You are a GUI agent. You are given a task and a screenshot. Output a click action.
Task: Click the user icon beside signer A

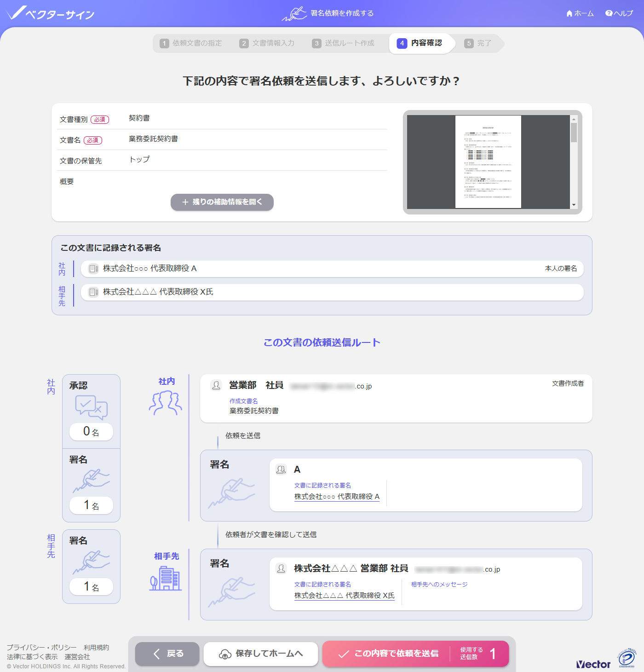click(281, 469)
